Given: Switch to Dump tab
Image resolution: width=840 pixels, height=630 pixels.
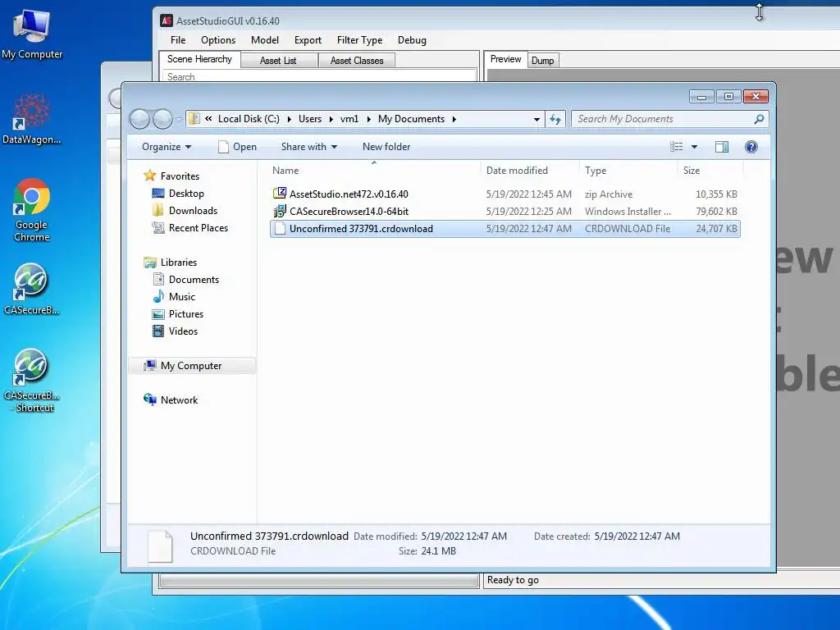Looking at the screenshot, I should (543, 61).
